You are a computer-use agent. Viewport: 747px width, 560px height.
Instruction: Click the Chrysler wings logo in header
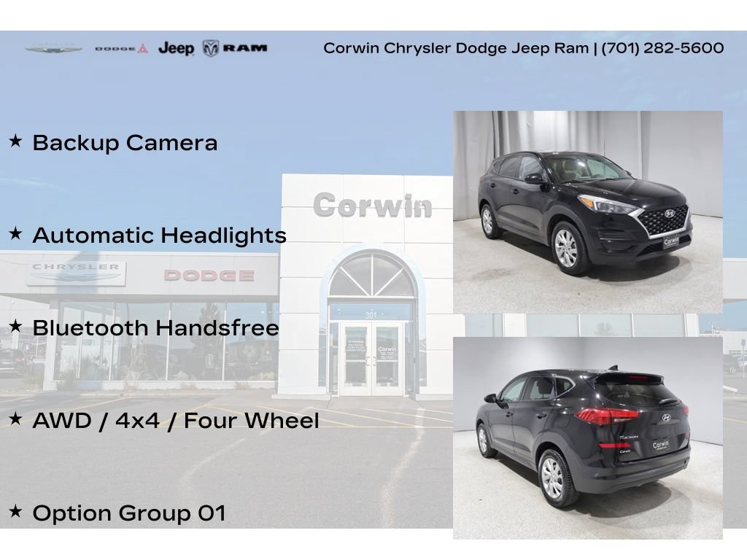tap(53, 48)
